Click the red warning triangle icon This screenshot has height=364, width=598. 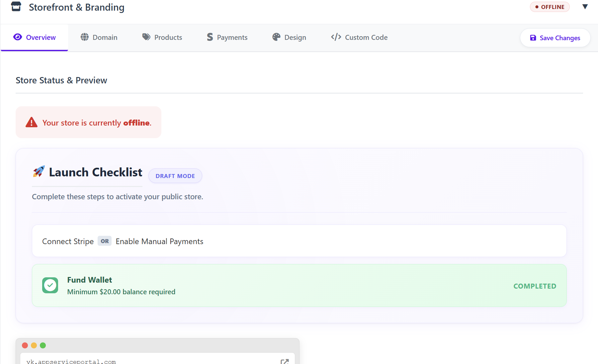[32, 122]
